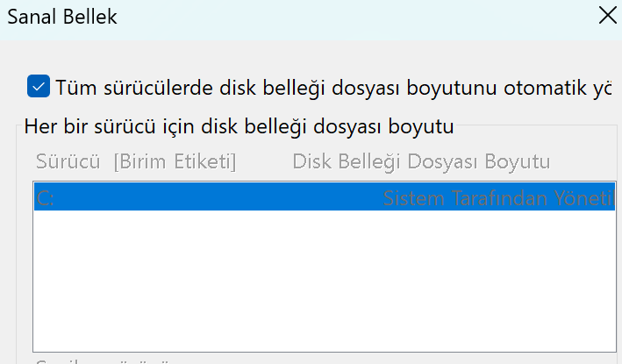Viewport: 622px width, 364px height.
Task: Click empty white area of drive list
Action: 324,281
